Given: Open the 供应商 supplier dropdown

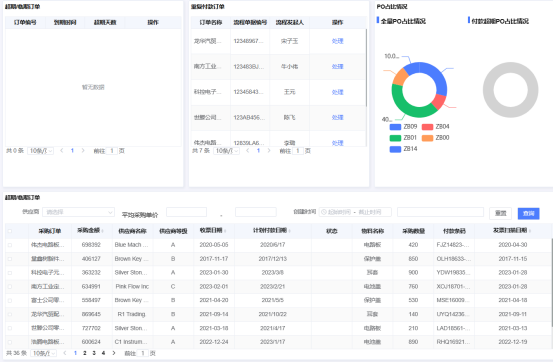Looking at the screenshot, I should [78, 212].
